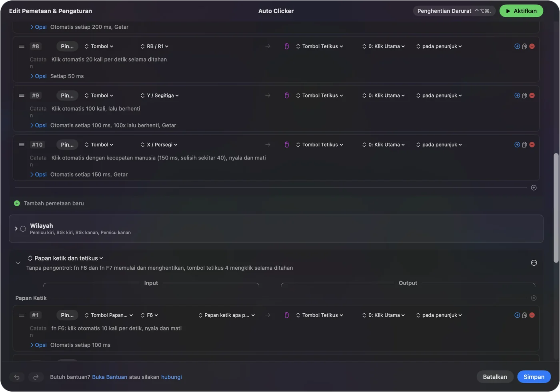560x392 pixels.
Task: Click the undo arrow button
Action: (x=17, y=377)
